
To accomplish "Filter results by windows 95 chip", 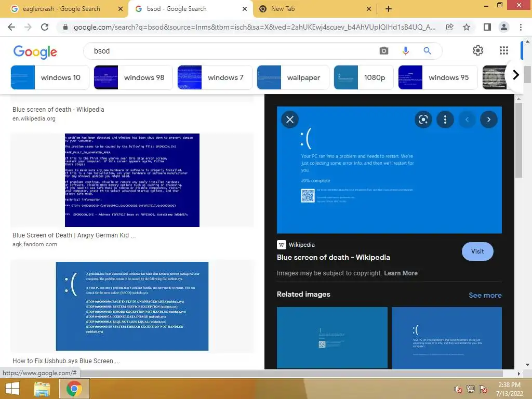I will pos(437,77).
